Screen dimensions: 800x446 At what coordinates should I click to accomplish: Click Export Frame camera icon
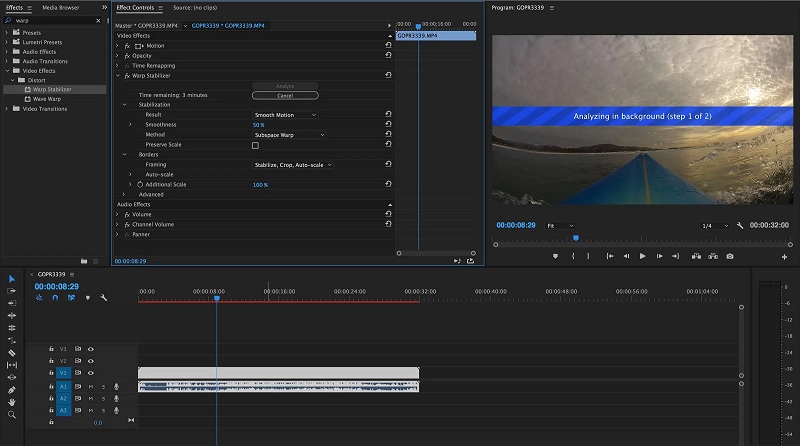(729, 256)
